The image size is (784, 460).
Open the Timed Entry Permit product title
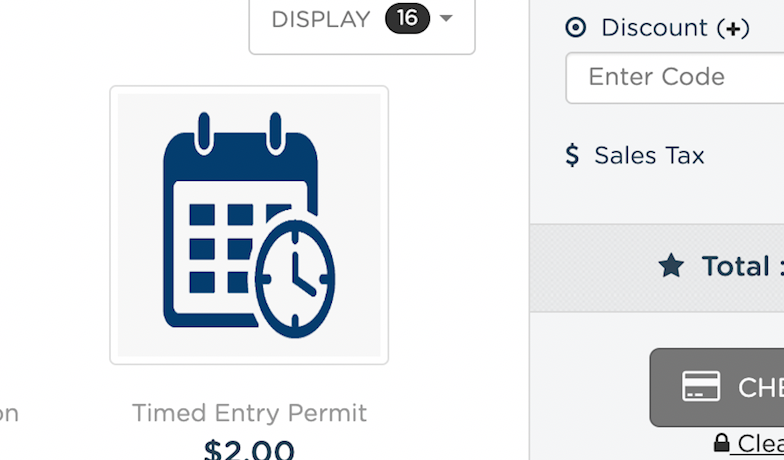point(249,412)
